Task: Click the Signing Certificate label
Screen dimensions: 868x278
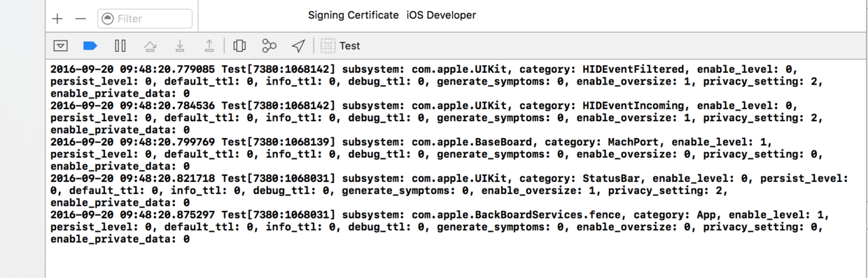Action: (x=353, y=15)
